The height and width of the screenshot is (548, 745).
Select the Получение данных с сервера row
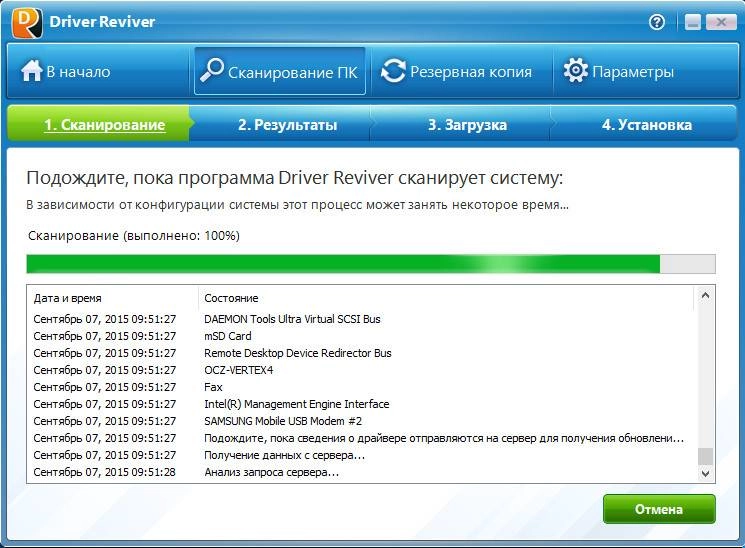[x=362, y=455]
